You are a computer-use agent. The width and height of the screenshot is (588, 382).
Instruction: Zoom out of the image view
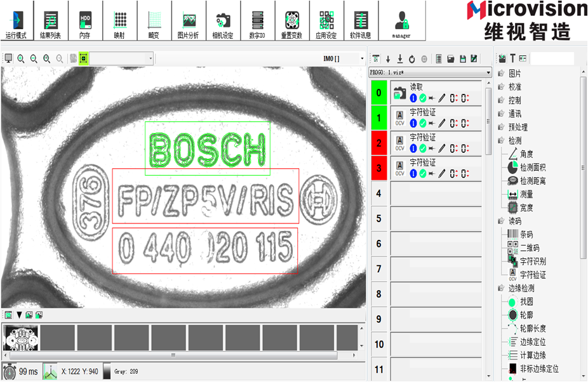(34, 58)
